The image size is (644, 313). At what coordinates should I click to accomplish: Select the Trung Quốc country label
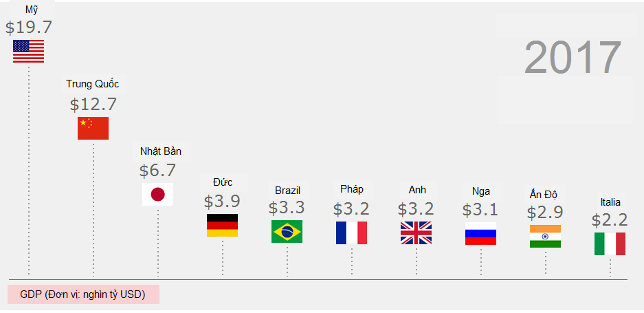pyautogui.click(x=93, y=84)
